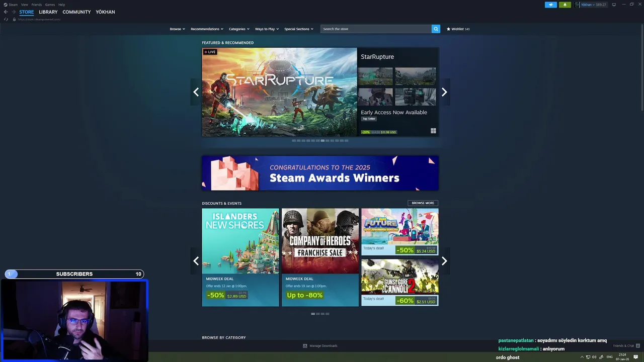Show next discounts page with right arrow
644x362 pixels.
[x=444, y=261]
